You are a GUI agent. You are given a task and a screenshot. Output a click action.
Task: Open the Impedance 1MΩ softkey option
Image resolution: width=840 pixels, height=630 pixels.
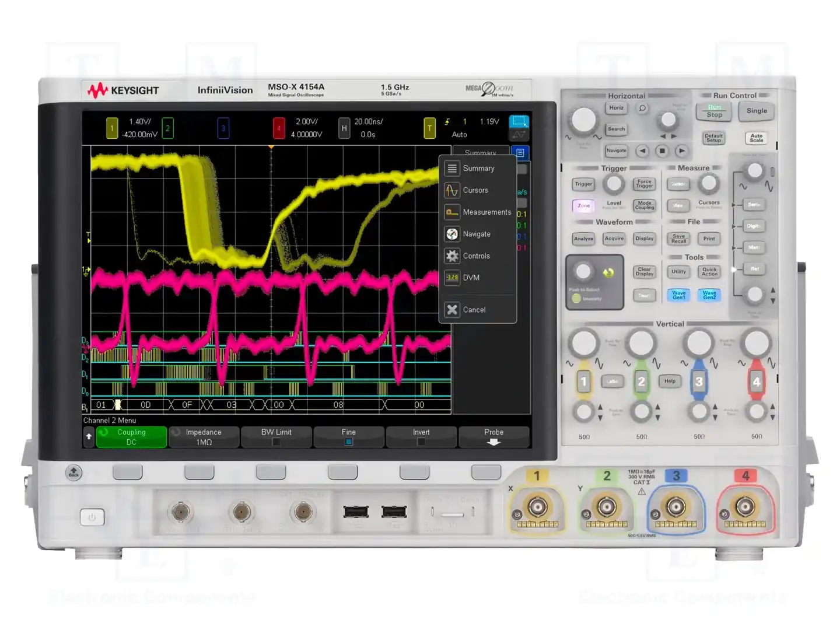tap(204, 437)
